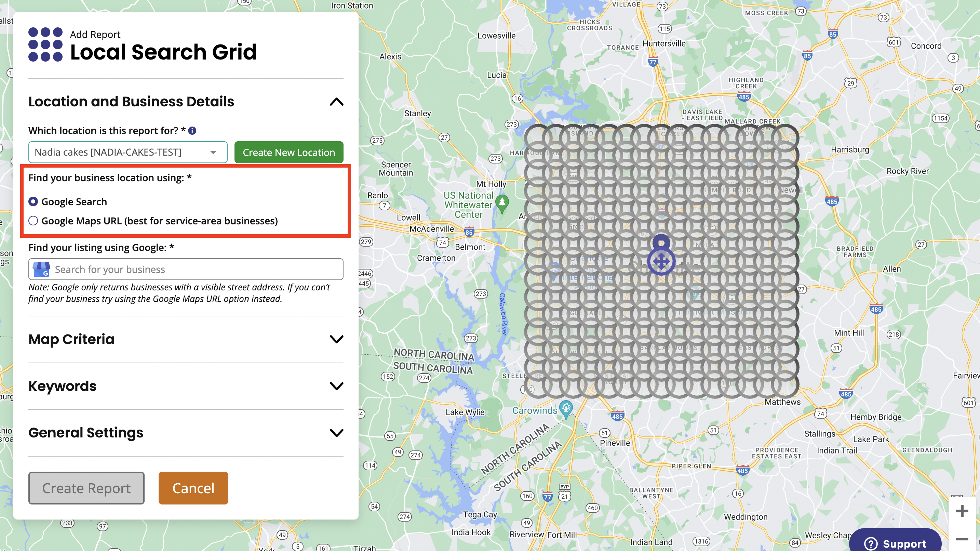
Task: Click Create New Location button
Action: (289, 152)
